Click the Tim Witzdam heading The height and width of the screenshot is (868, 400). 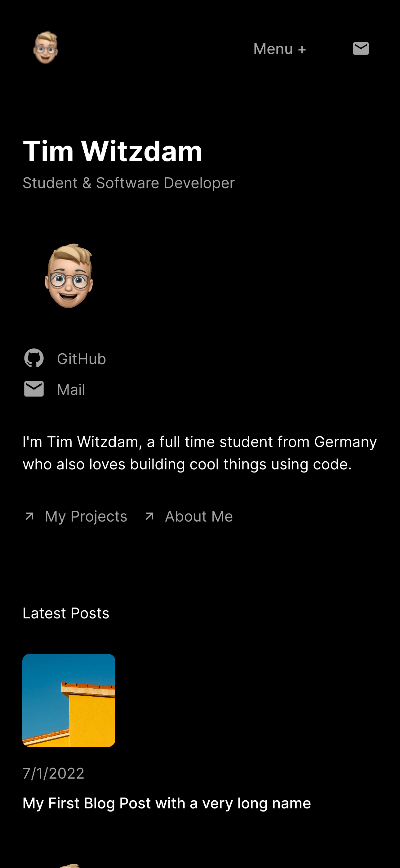[x=113, y=151]
